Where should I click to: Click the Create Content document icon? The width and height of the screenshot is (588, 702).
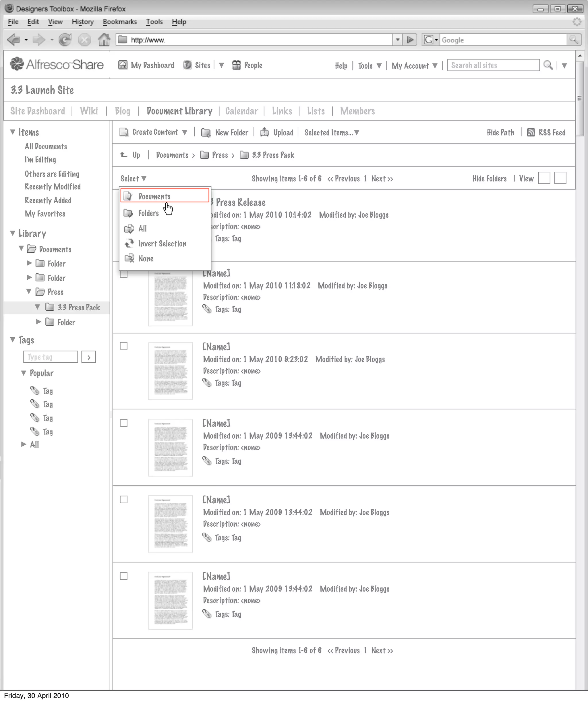click(124, 132)
